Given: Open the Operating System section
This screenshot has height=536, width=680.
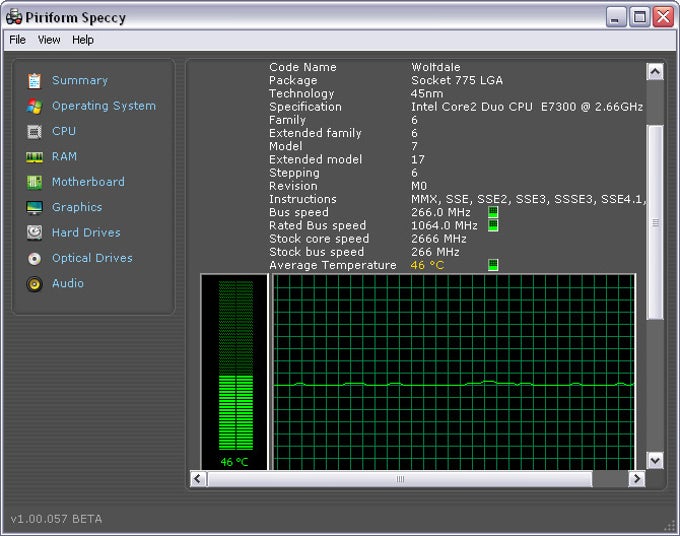Looking at the screenshot, I should coord(104,106).
